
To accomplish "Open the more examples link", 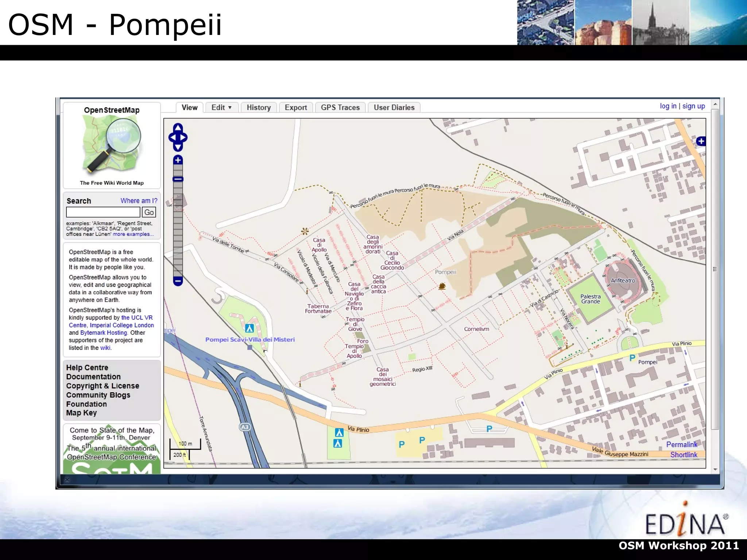I will pyautogui.click(x=133, y=234).
